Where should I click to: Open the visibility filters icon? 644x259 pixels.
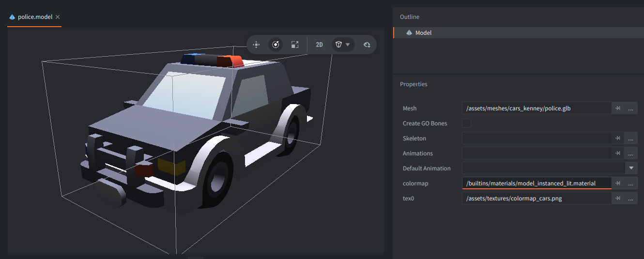click(367, 45)
